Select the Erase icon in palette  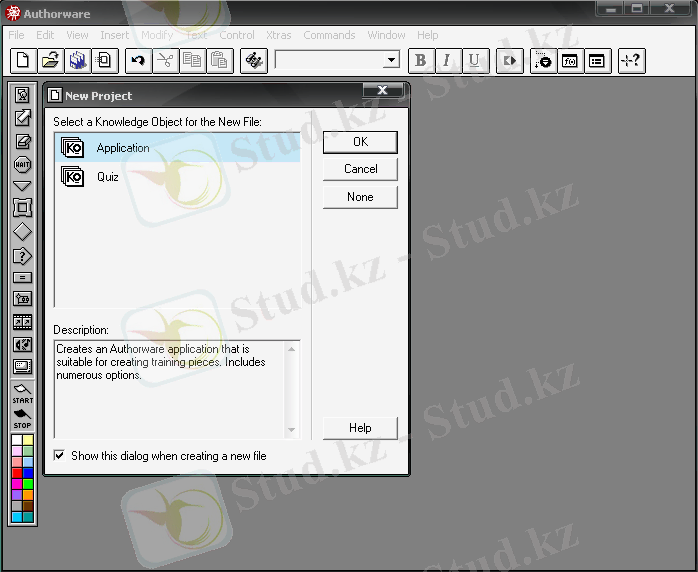click(22, 141)
